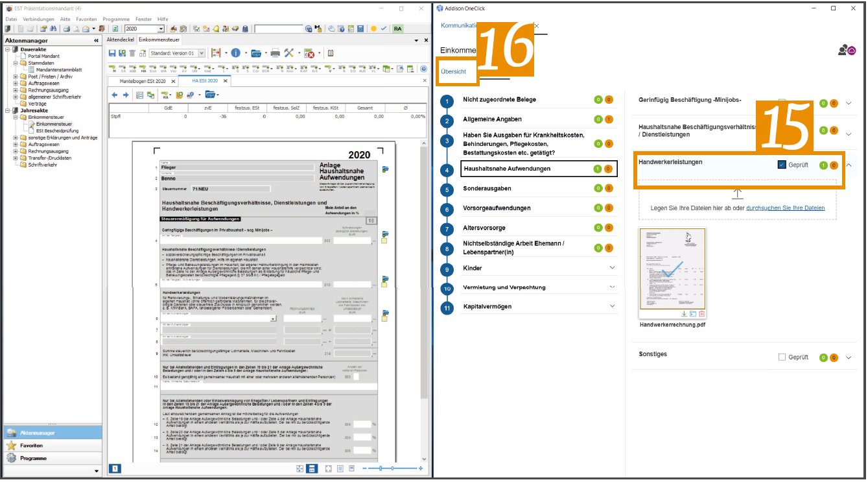Switch to the Mantelbogen ESt 2020 tab
868x482 pixels.
pyautogui.click(x=143, y=81)
